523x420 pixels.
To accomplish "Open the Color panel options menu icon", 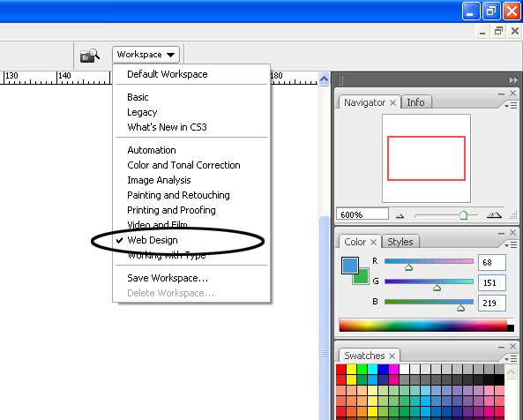I will [x=511, y=245].
